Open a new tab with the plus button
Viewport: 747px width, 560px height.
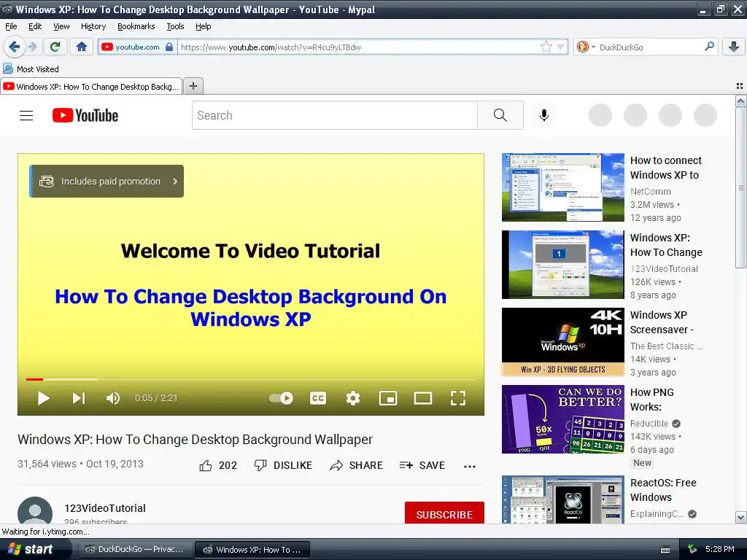(x=193, y=86)
